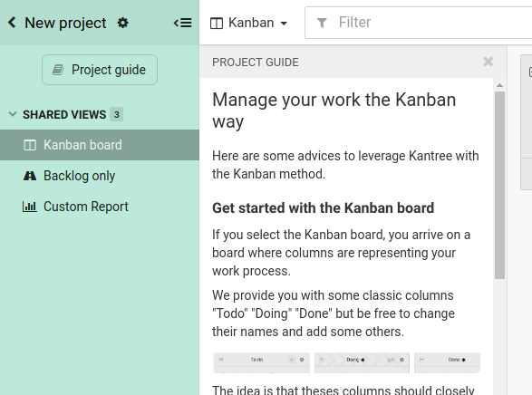Focus the Filter input field
532x395 pixels.
coord(419,23)
